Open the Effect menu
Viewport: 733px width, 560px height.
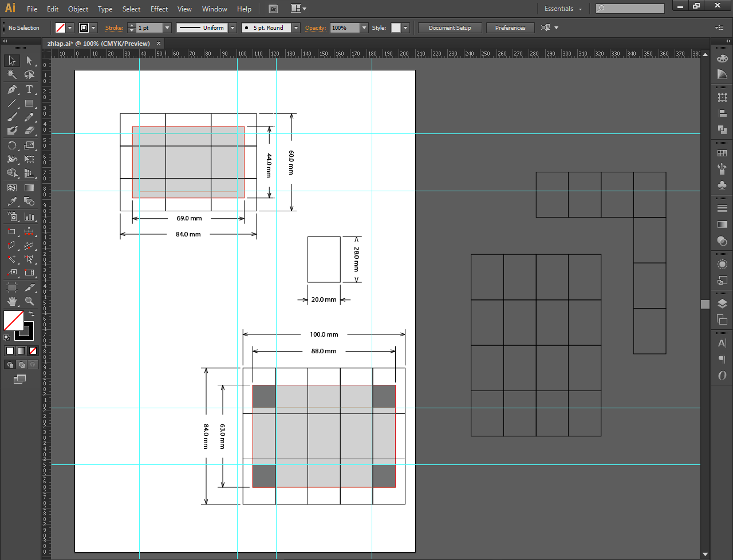[x=159, y=9]
